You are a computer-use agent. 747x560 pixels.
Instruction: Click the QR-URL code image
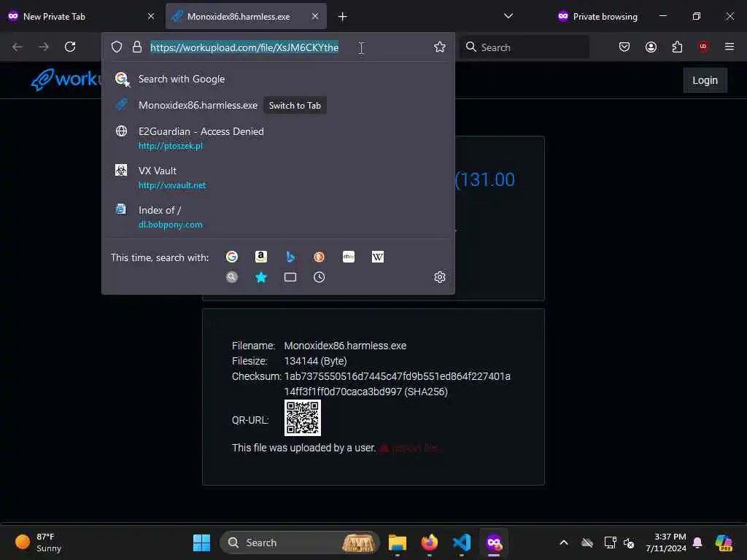point(303,418)
